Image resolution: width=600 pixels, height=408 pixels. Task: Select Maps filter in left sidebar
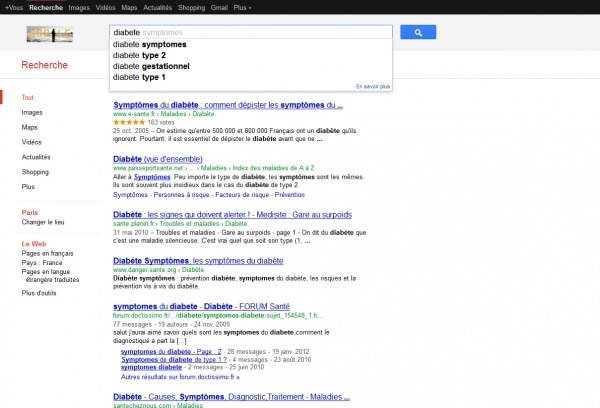point(29,127)
